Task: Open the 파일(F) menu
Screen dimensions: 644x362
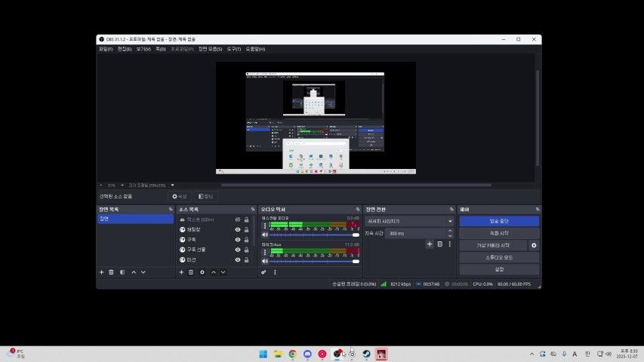Action: coord(105,49)
